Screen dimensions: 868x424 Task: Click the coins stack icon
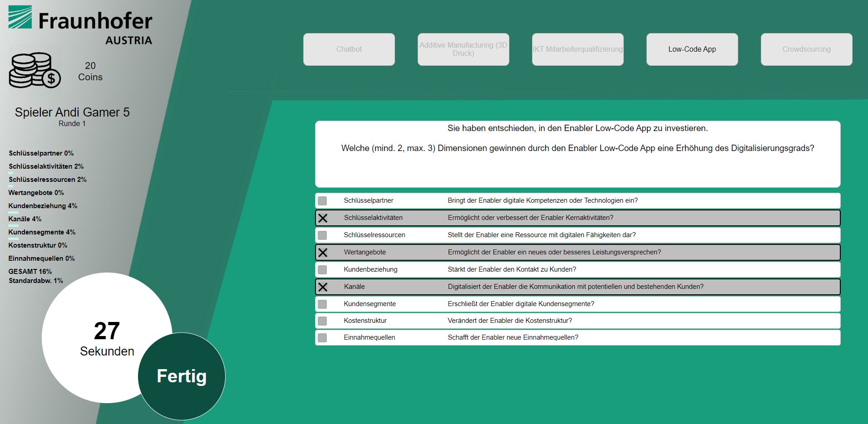(35, 70)
